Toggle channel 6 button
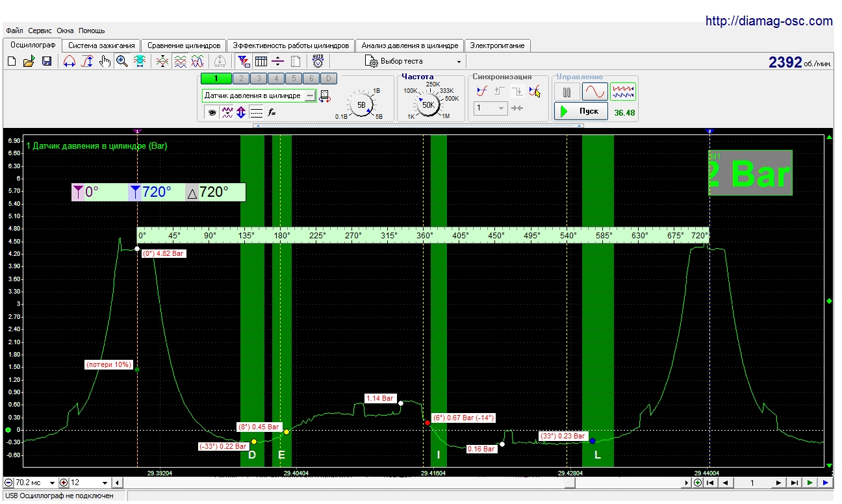 (x=311, y=79)
